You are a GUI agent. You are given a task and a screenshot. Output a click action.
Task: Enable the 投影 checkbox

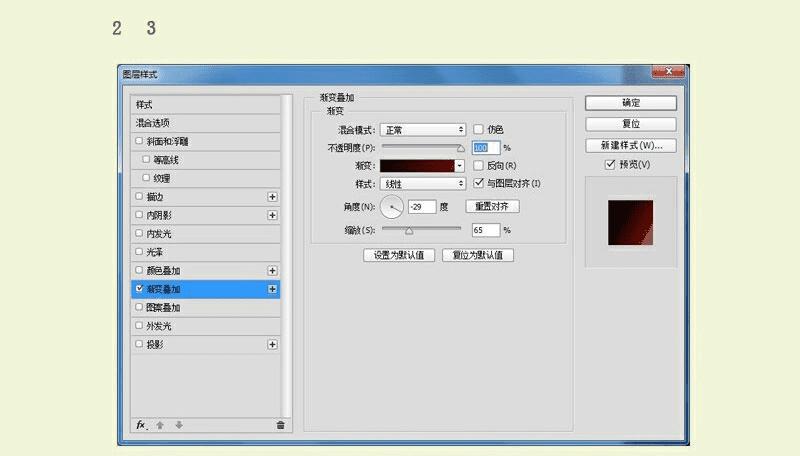(139, 344)
